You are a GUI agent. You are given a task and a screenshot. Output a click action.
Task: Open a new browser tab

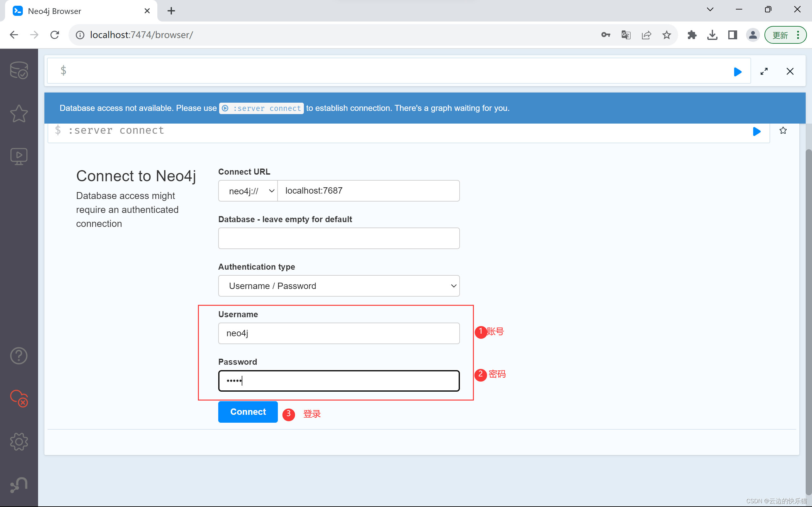click(x=171, y=11)
